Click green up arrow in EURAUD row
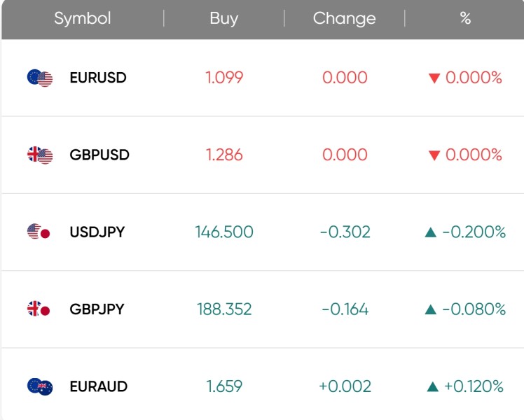 (433, 386)
